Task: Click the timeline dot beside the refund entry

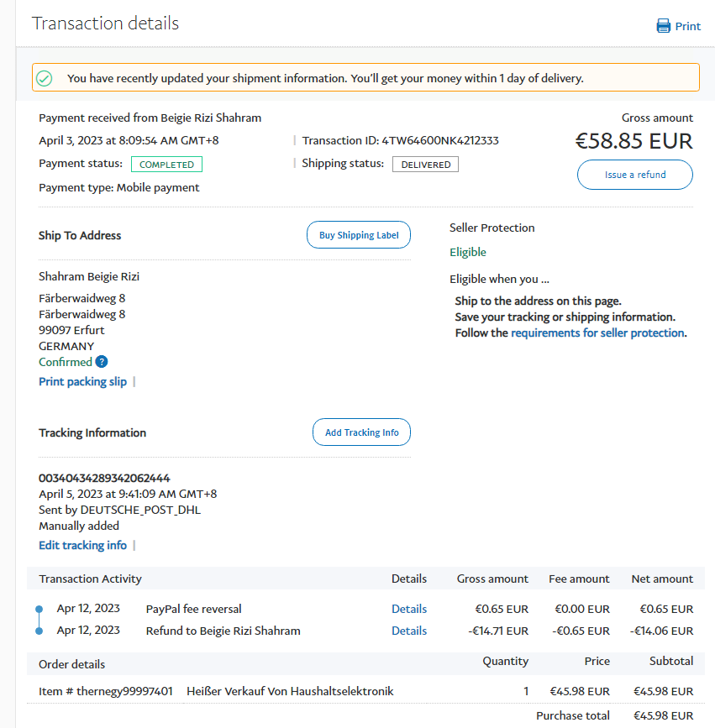Action: pos(39,631)
